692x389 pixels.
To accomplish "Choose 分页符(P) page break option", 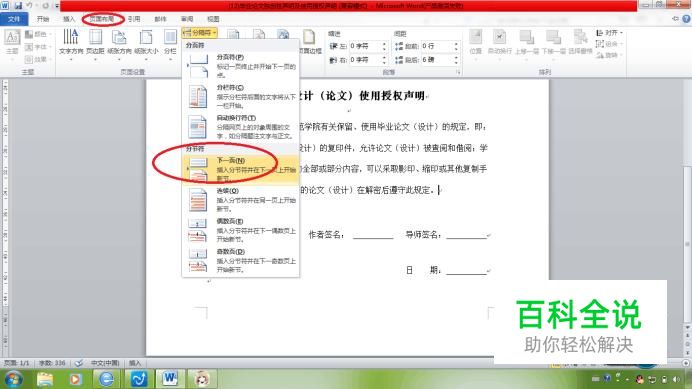I will [x=241, y=66].
